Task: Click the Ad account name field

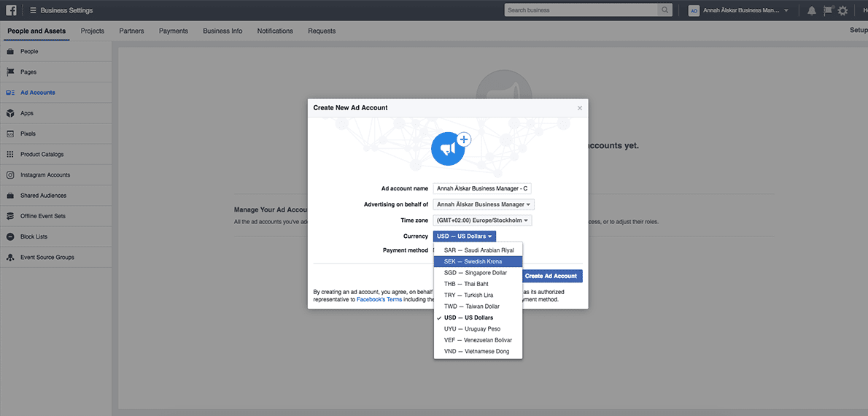Action: click(x=482, y=188)
